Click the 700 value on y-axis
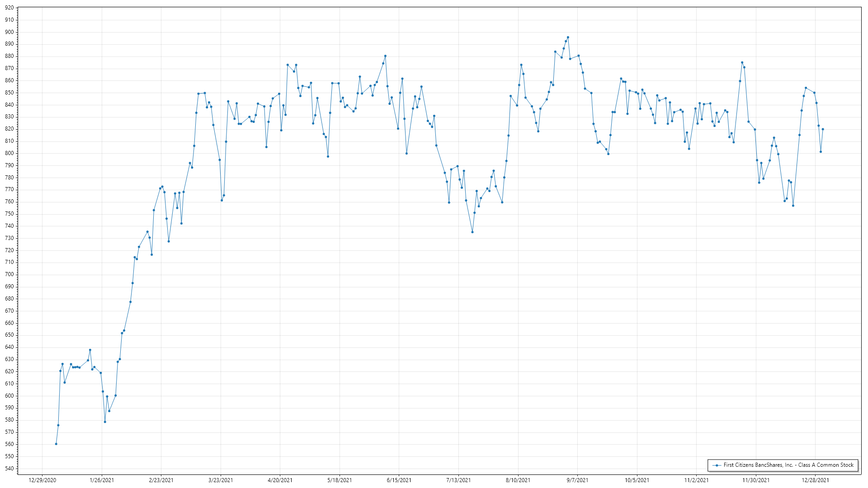Viewport: 868px width, 488px height. (9, 274)
